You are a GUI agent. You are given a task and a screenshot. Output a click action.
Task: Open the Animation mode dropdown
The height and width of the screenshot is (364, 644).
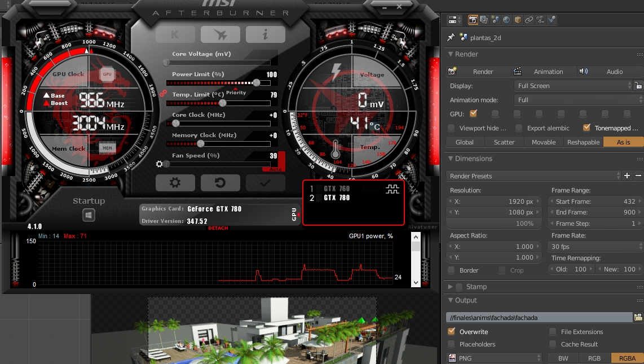coord(578,99)
